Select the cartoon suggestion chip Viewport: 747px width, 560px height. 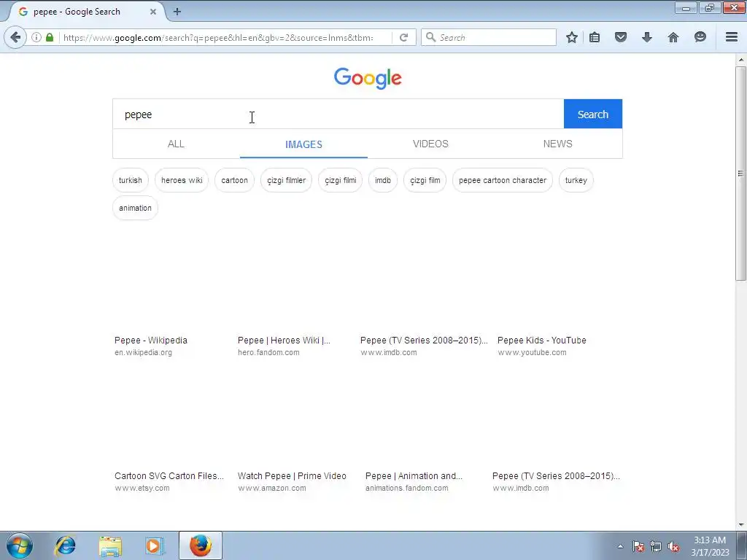click(x=234, y=180)
